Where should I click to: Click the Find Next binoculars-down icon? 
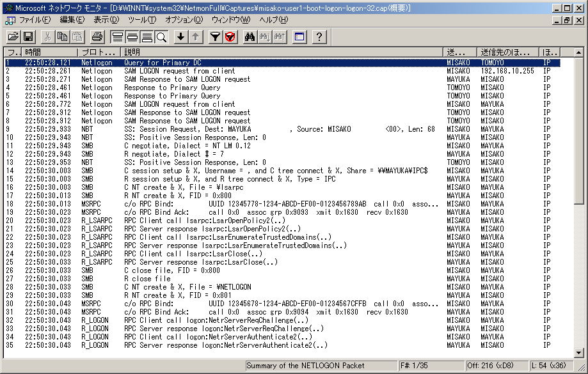(x=265, y=36)
